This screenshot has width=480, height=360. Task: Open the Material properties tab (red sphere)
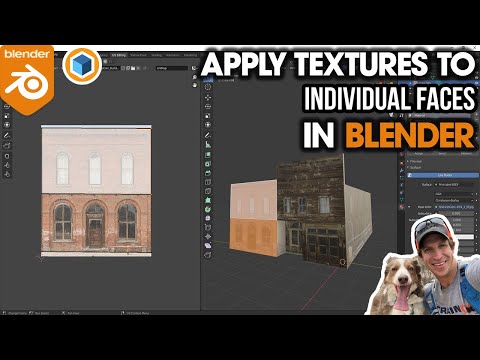click(401, 207)
